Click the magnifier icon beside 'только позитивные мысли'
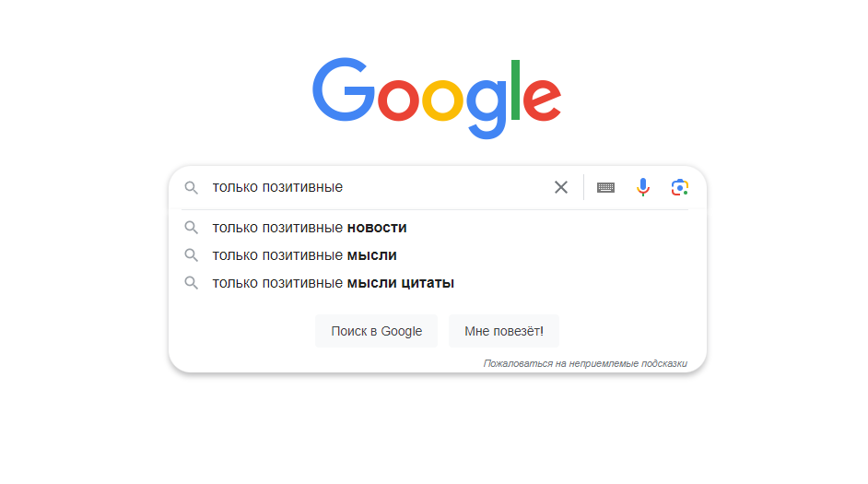The height and width of the screenshot is (484, 868). point(192,255)
